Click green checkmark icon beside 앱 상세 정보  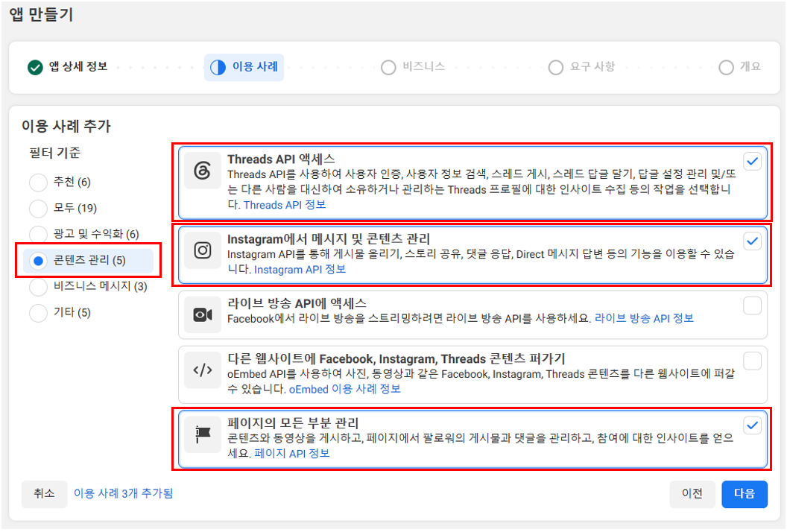(x=35, y=67)
